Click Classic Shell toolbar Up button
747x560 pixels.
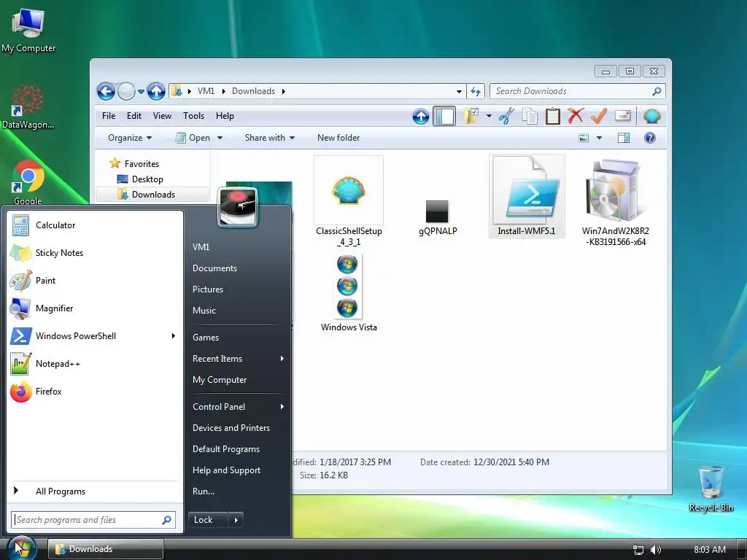421,116
